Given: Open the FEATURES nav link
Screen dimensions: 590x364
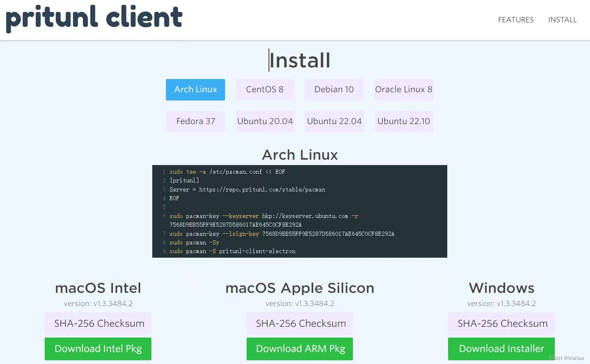Looking at the screenshot, I should [x=516, y=20].
